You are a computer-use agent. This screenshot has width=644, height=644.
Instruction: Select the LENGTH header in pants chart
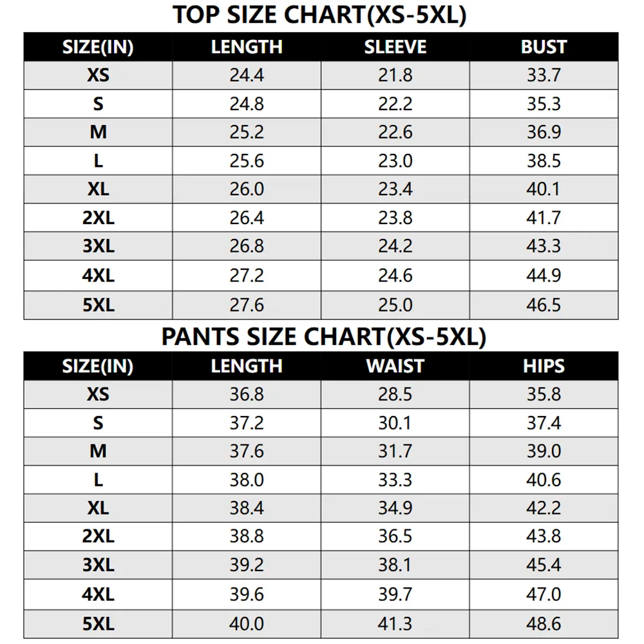tap(247, 366)
